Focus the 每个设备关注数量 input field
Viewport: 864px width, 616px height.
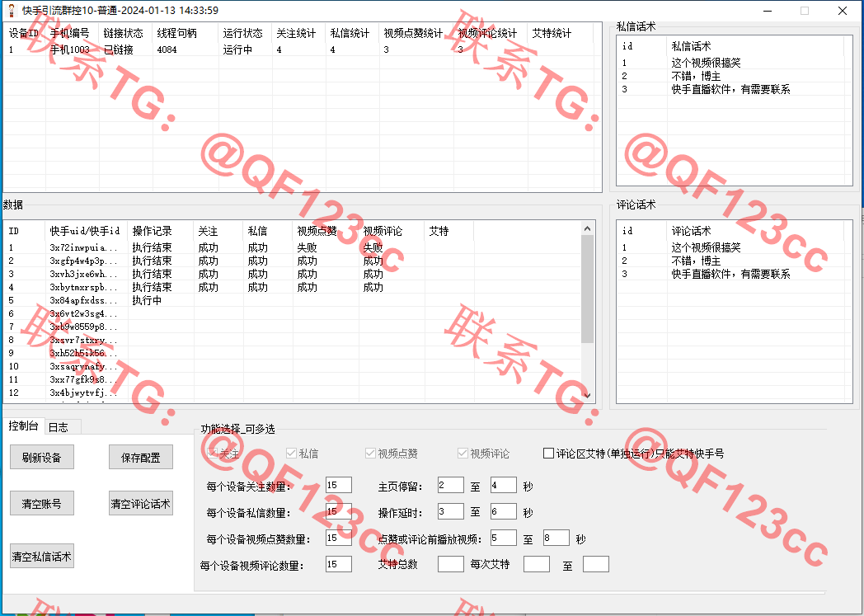pos(338,485)
